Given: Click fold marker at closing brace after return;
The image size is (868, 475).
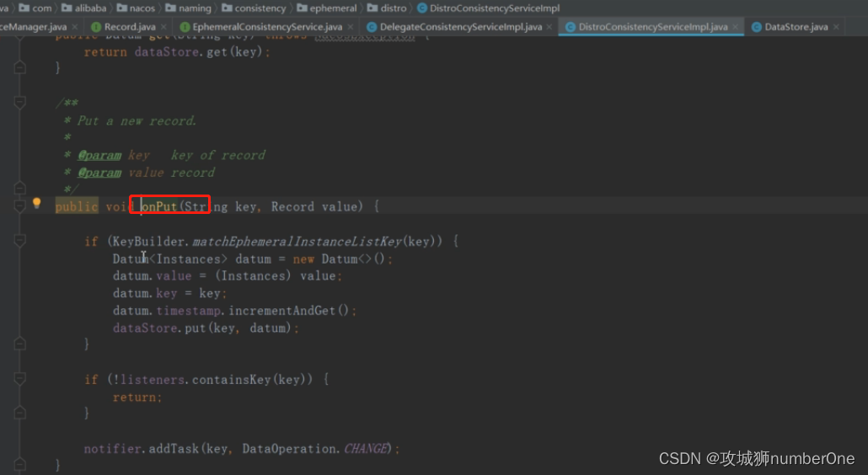Looking at the screenshot, I should [x=20, y=413].
